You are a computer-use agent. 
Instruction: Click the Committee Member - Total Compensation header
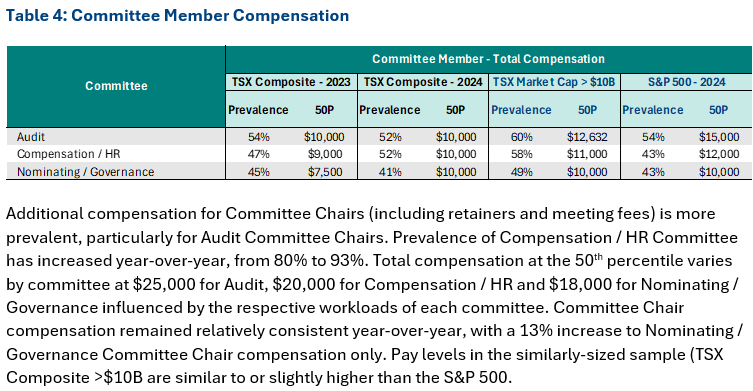click(x=488, y=59)
